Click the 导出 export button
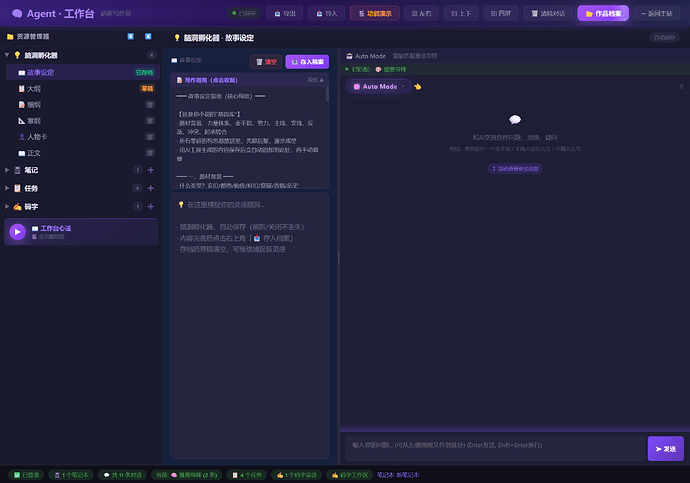This screenshot has width=690, height=483. point(285,14)
